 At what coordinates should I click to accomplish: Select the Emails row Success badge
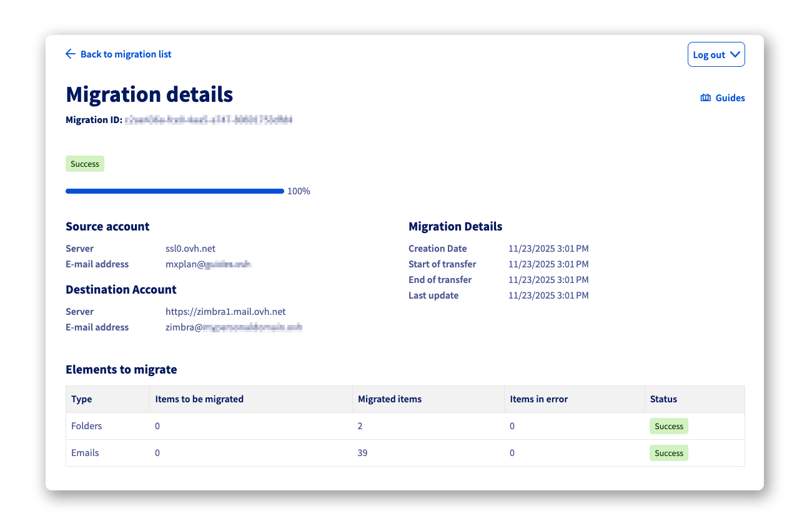tap(668, 453)
